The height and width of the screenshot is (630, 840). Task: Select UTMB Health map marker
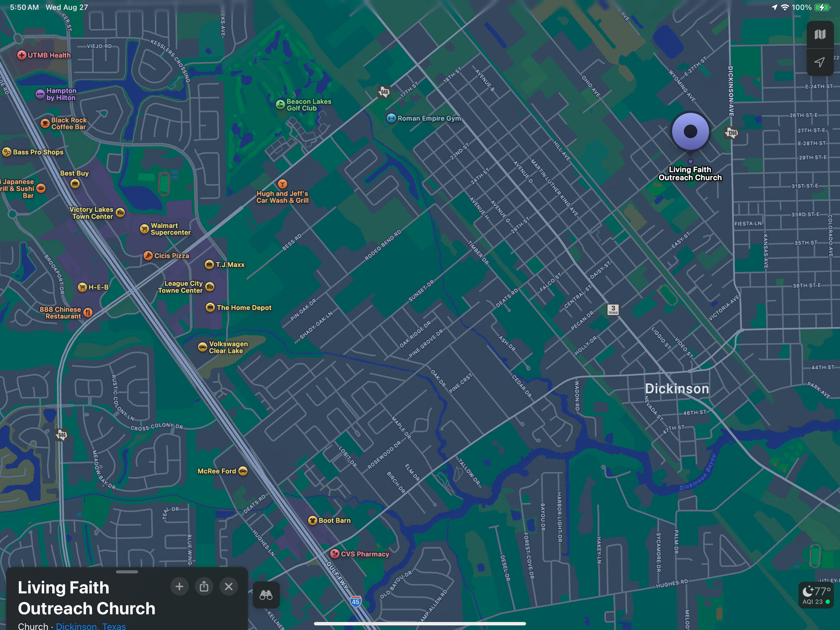click(x=22, y=55)
